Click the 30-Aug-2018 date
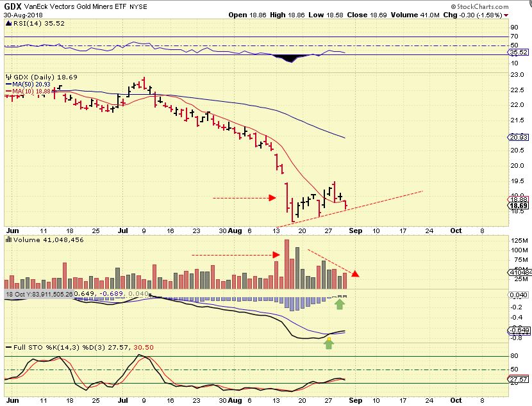The height and width of the screenshot is (406, 532). [x=23, y=15]
